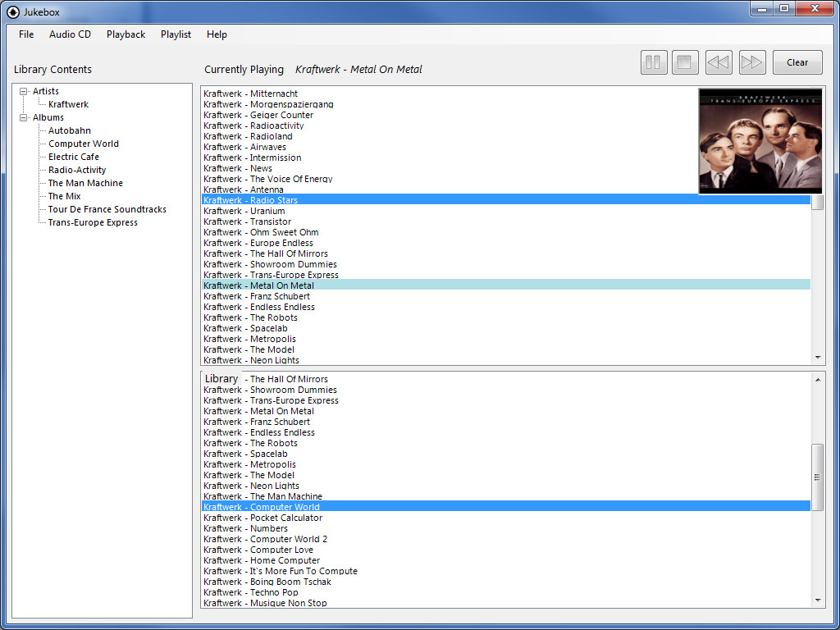Select Europe Endless in the playlist
The image size is (840, 630).
258,243
